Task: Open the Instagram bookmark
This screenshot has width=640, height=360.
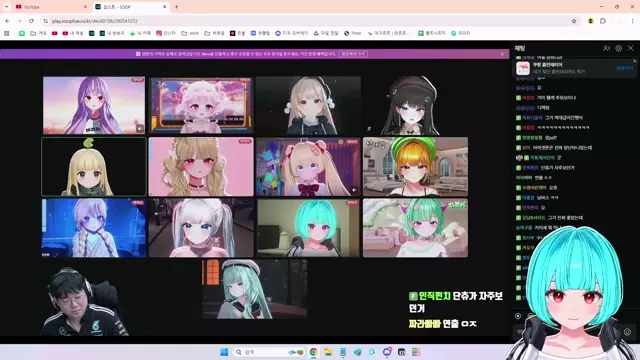Action: (166, 33)
